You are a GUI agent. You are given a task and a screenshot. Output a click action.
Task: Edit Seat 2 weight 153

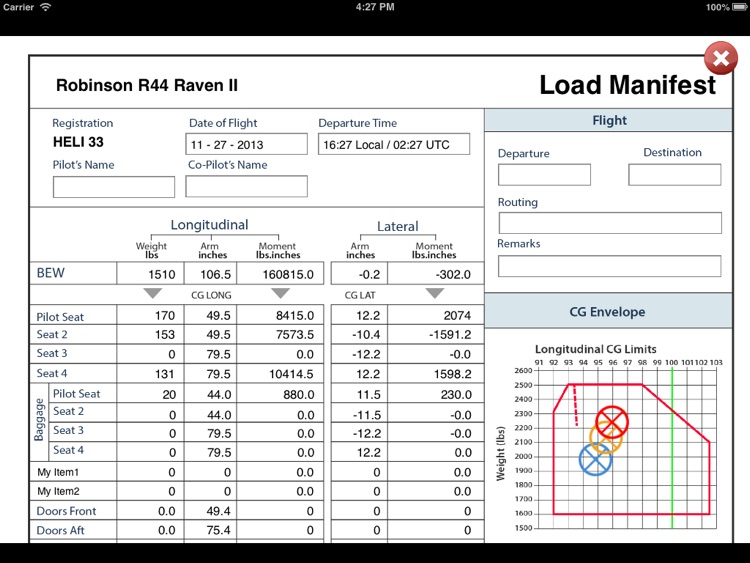tap(150, 334)
